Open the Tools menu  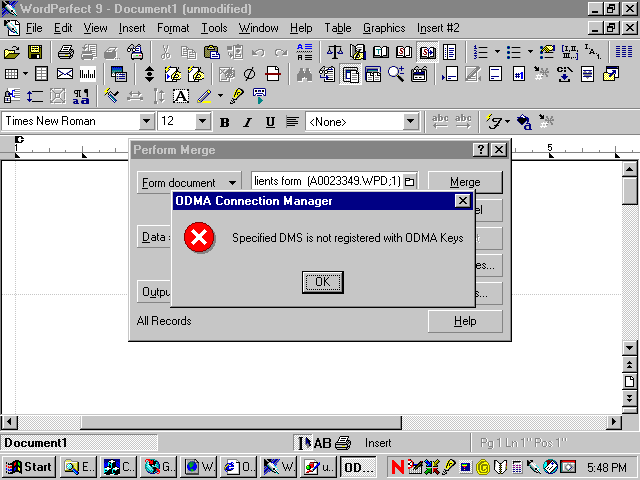[x=214, y=28]
